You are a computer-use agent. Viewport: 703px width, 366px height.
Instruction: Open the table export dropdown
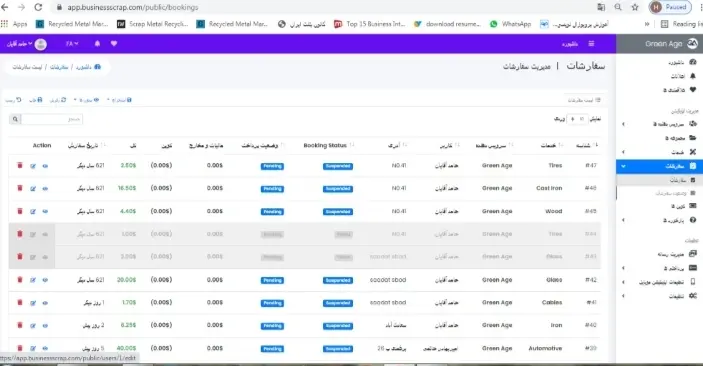(119, 100)
